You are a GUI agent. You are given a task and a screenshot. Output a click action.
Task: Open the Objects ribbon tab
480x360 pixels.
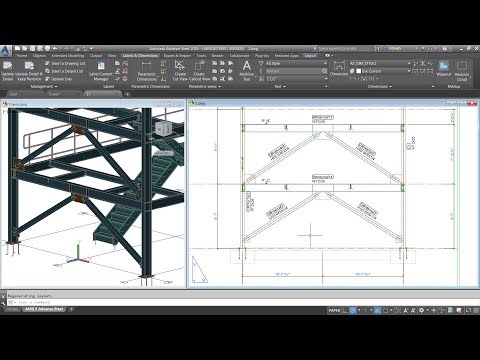pos(39,56)
